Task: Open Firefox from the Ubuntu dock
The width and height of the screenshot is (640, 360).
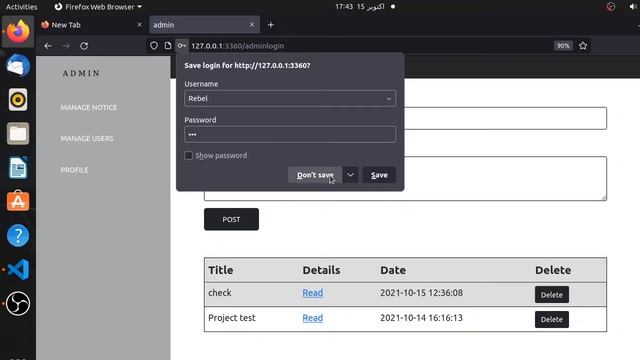Action: click(x=18, y=31)
